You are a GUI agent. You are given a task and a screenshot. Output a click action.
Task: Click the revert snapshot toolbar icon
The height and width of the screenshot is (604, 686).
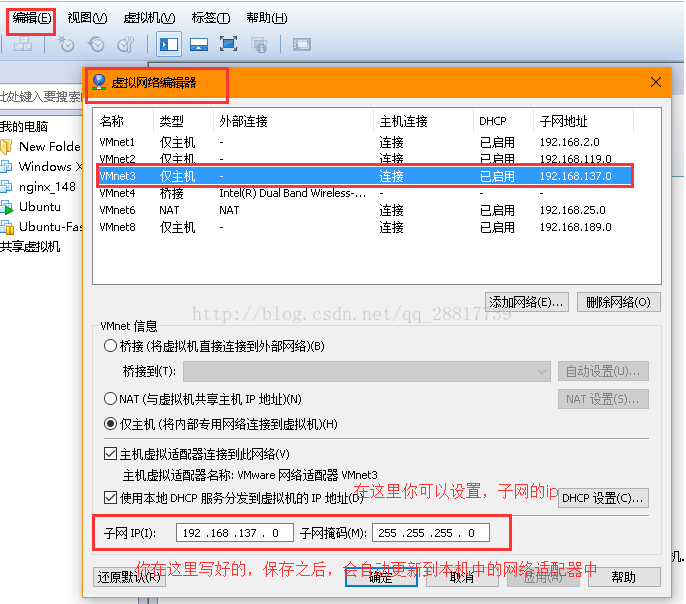coord(96,44)
